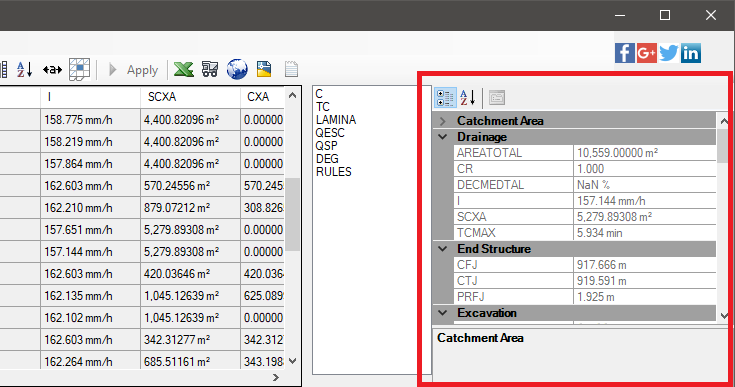Edit the AREATOTAL value 10,559.00000 m²
This screenshot has width=735, height=387.
645,153
